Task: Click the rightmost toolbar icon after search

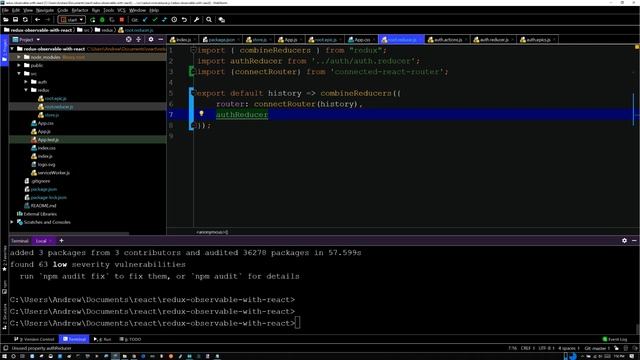Action: pyautogui.click(x=222, y=20)
